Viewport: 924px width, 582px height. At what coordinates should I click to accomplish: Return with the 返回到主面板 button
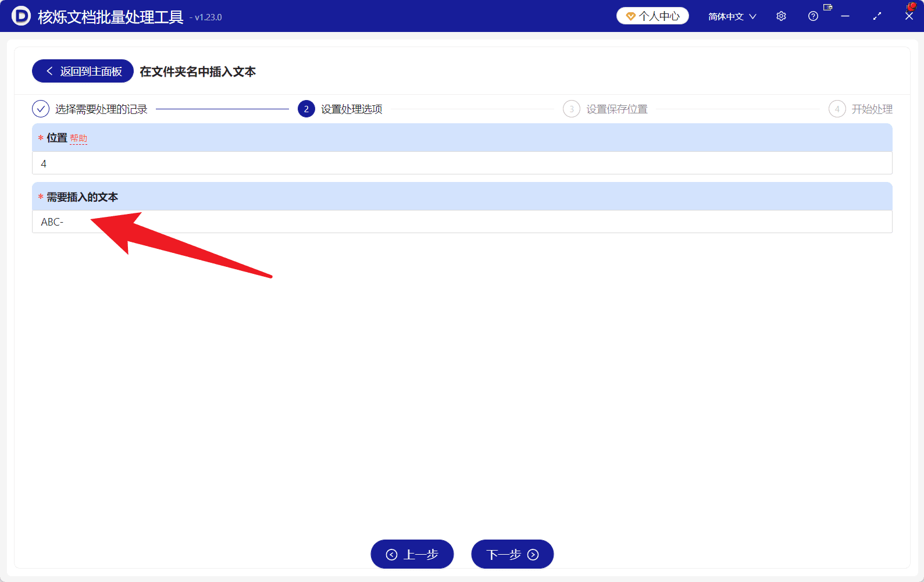pos(83,71)
